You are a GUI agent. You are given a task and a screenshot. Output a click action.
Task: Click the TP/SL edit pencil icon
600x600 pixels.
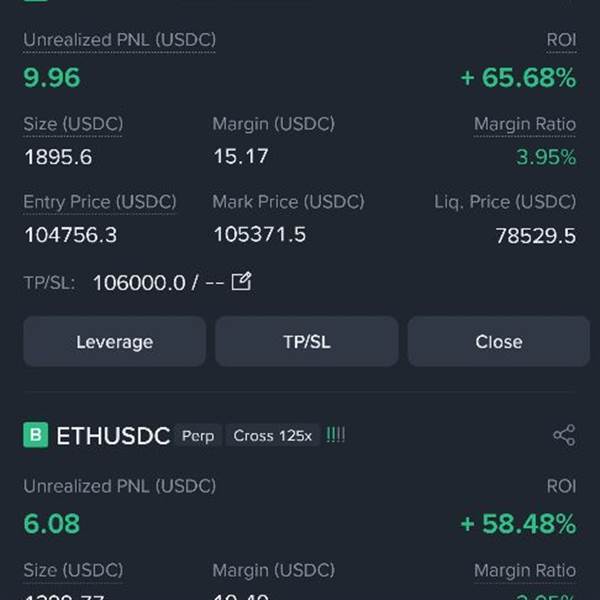[241, 281]
